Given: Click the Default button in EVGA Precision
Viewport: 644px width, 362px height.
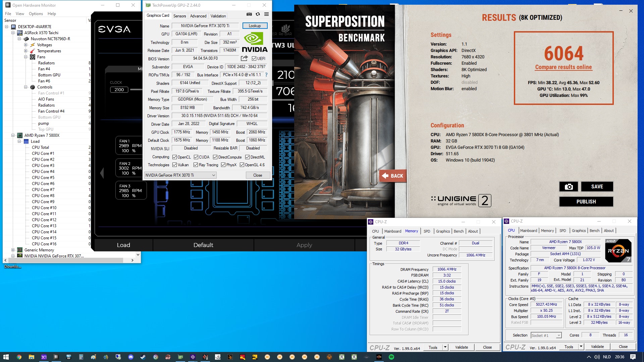Looking at the screenshot, I should point(203,245).
